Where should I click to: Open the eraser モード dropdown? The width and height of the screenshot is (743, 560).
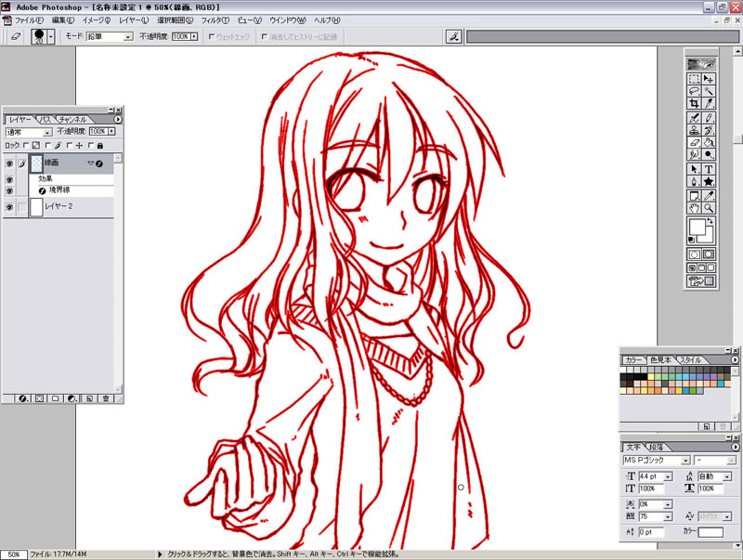pos(128,36)
